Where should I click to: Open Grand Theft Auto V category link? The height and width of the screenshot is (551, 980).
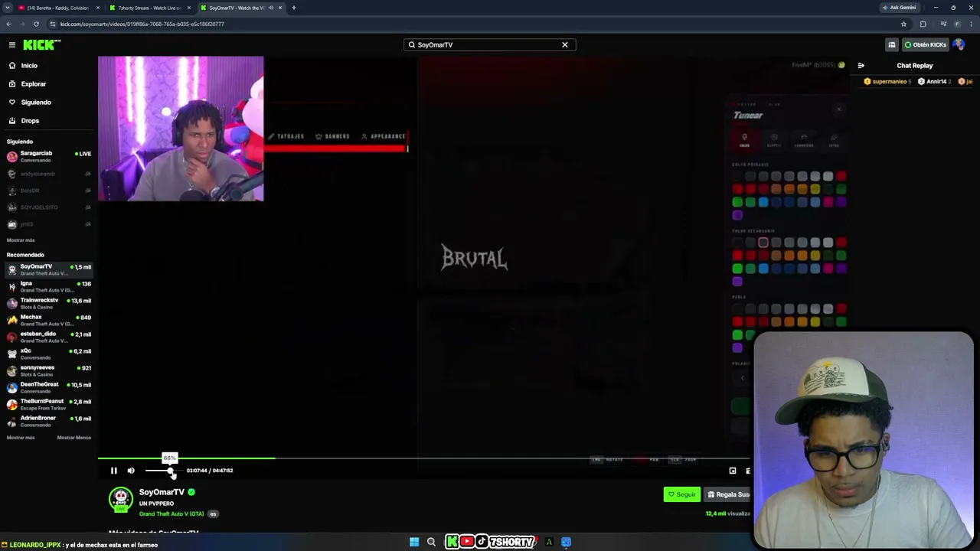pyautogui.click(x=171, y=514)
